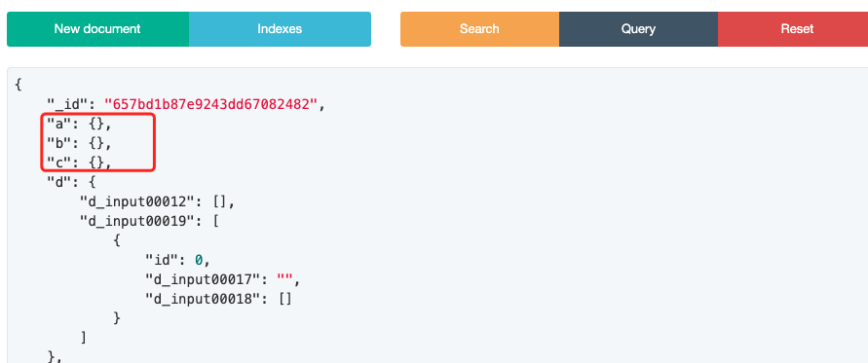Click the 657bd1b87e9243dd67082482 id value
The height and width of the screenshot is (363, 868).
pos(210,104)
